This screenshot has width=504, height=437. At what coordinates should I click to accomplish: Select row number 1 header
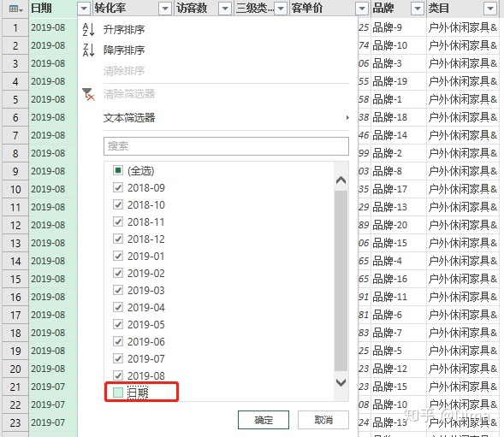tap(15, 27)
